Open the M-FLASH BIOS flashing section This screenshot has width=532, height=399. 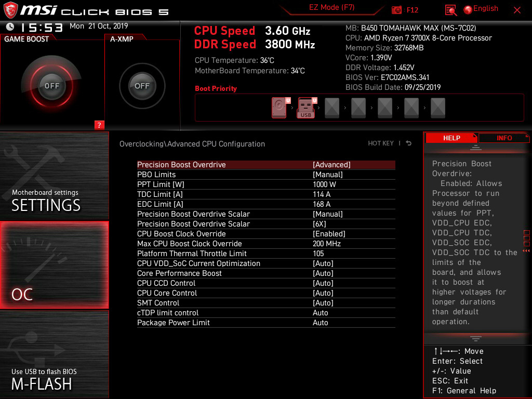(x=54, y=354)
